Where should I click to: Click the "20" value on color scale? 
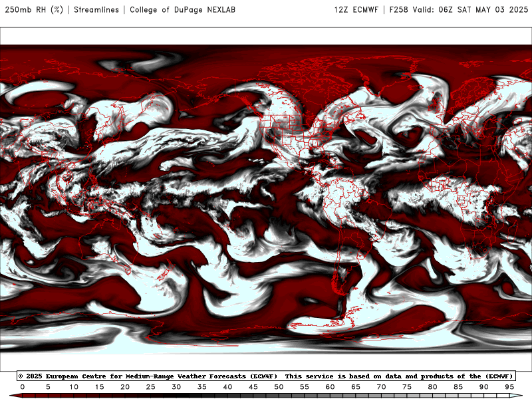(125, 387)
